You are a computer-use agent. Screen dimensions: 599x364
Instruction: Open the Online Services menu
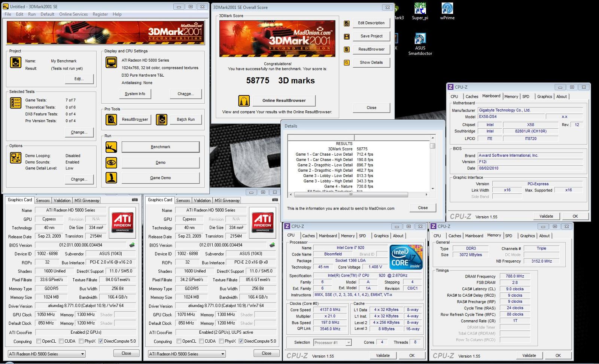(x=73, y=14)
